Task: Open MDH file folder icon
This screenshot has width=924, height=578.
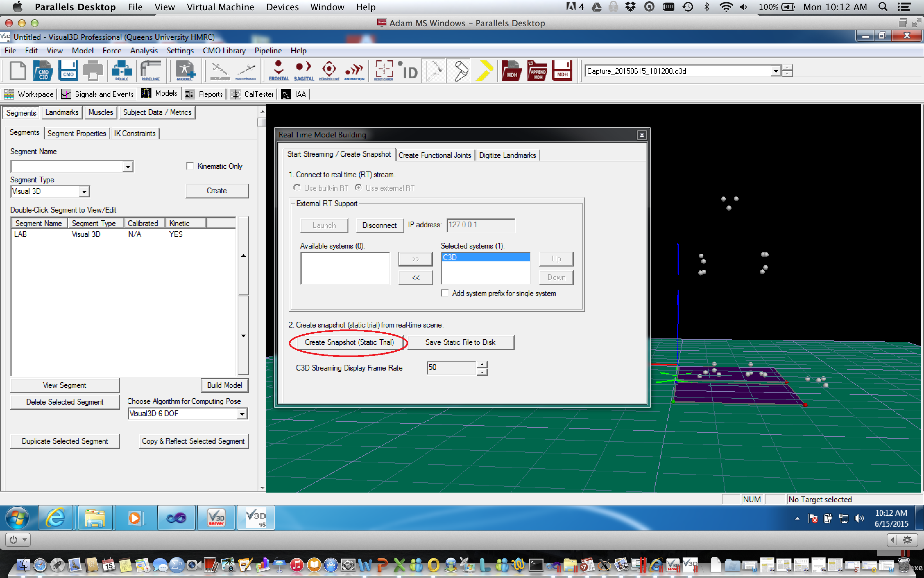Action: [x=512, y=71]
